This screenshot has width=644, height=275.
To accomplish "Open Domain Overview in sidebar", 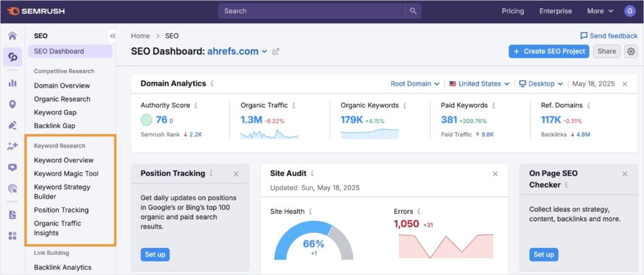I will [62, 85].
